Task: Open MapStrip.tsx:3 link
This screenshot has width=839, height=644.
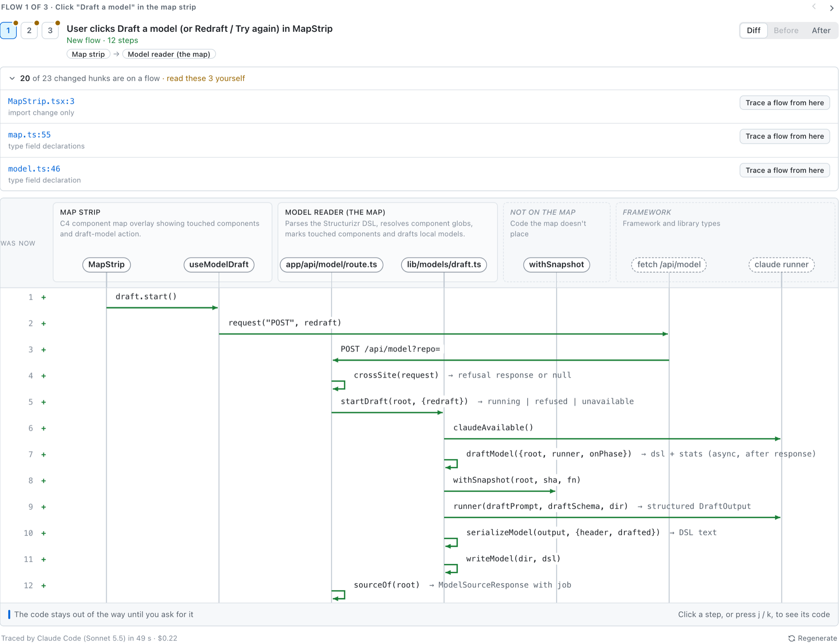Action: pos(41,101)
